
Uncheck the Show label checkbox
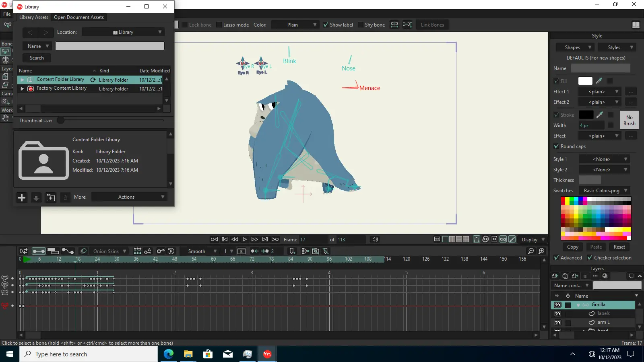point(326,25)
